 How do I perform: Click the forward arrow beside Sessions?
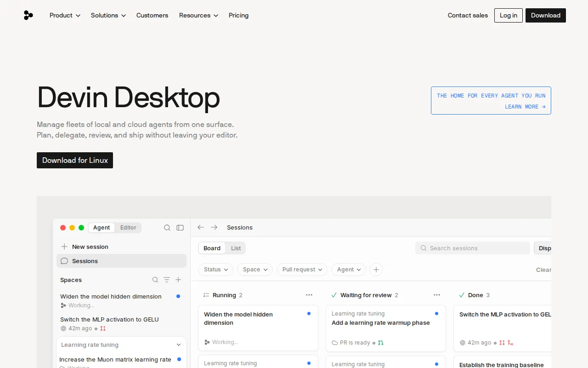[214, 227]
